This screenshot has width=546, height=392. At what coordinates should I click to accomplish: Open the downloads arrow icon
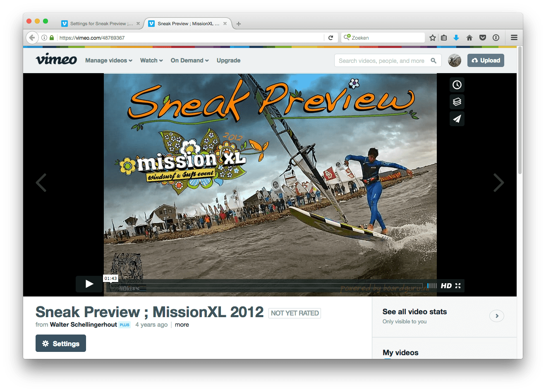[456, 38]
